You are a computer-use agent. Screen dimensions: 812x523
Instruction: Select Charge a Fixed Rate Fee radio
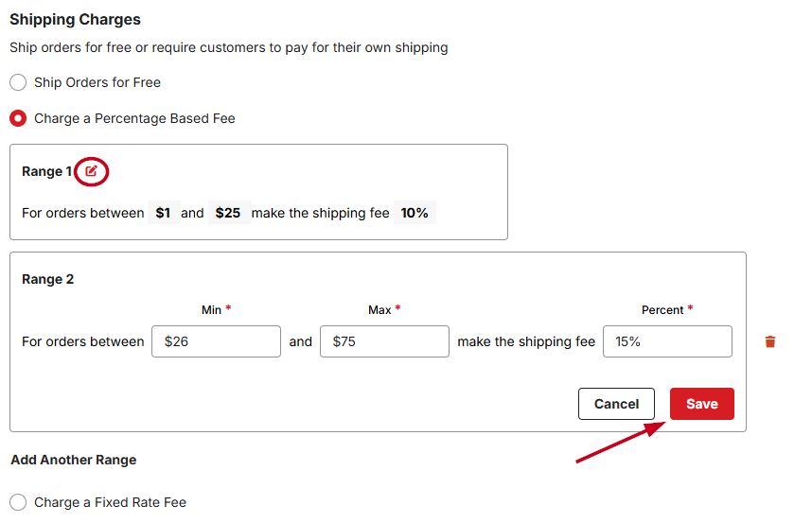click(18, 502)
